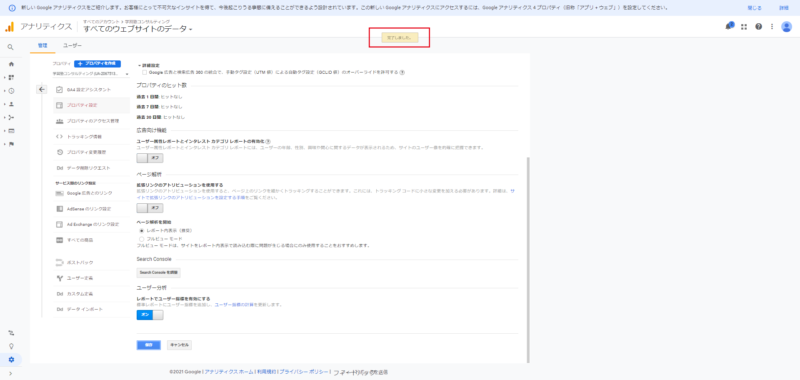Click the Google Analytics logo
The image size is (800, 380).
[x=10, y=27]
